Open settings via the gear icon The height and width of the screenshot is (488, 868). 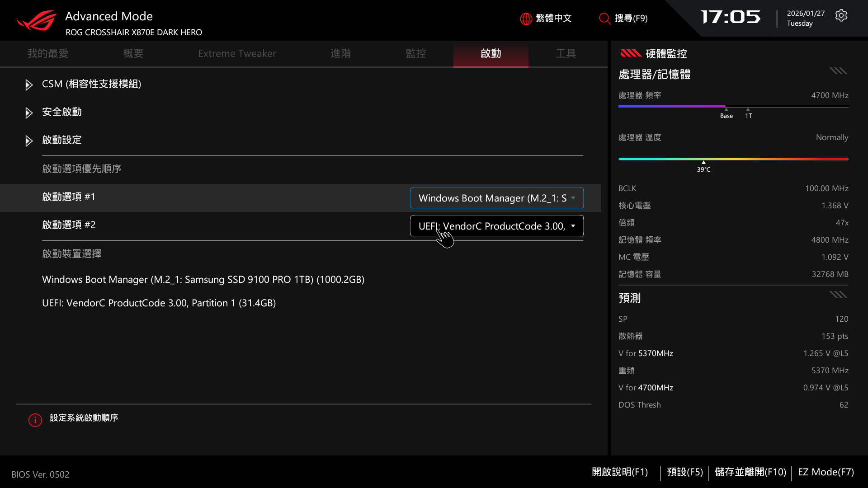(x=841, y=16)
